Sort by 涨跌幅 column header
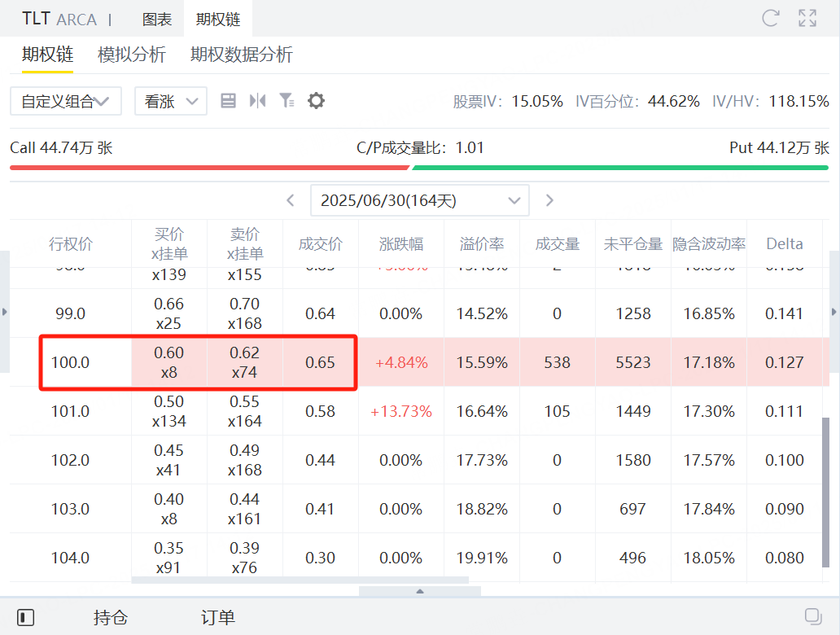The width and height of the screenshot is (840, 635). pos(401,243)
